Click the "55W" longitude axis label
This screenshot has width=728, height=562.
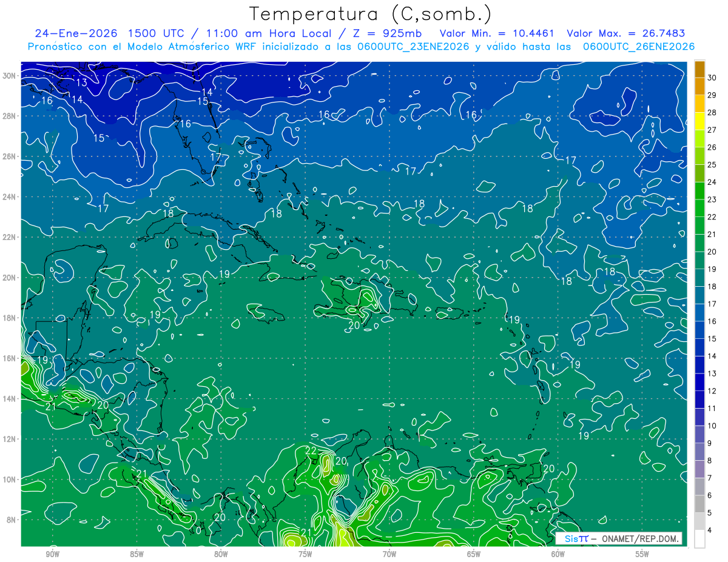coord(642,554)
